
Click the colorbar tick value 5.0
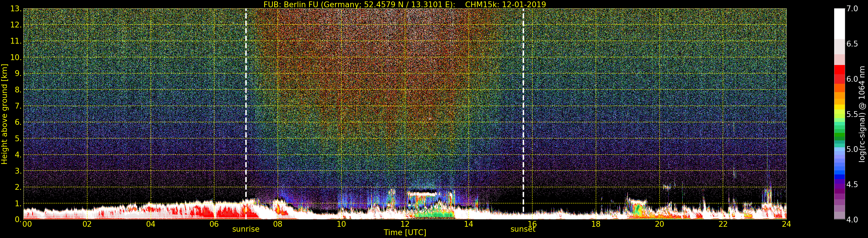(852, 149)
